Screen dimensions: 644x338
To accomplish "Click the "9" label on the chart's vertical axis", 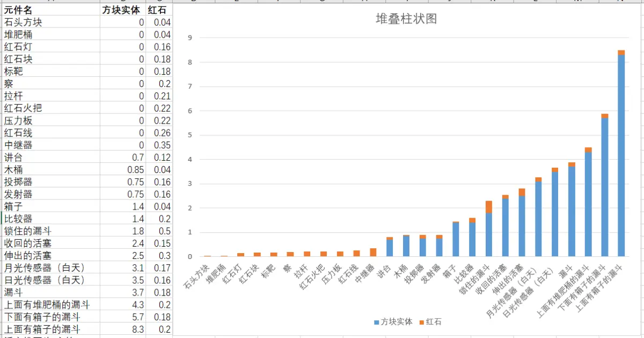I will tap(190, 38).
